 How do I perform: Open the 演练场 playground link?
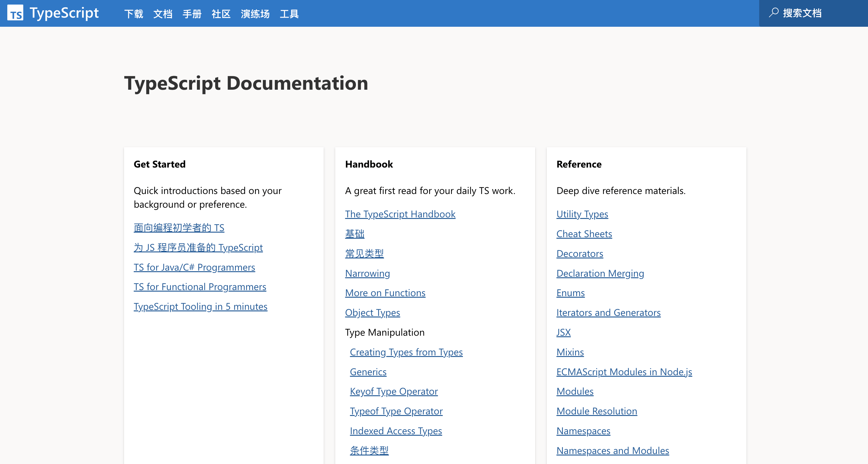255,14
